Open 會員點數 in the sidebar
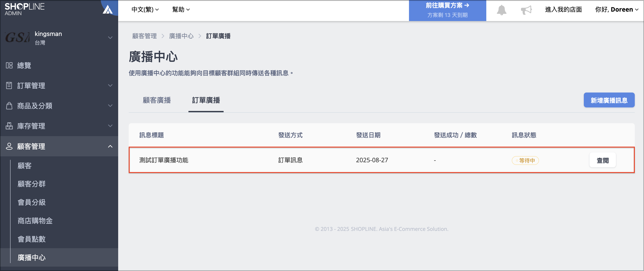Viewport: 644px width, 271px height. pyautogui.click(x=31, y=239)
